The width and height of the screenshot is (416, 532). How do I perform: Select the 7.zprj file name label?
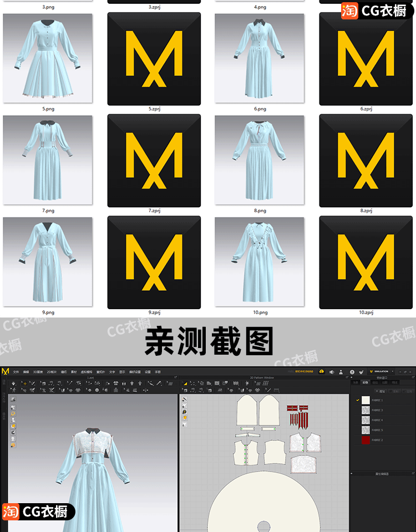pos(154,211)
